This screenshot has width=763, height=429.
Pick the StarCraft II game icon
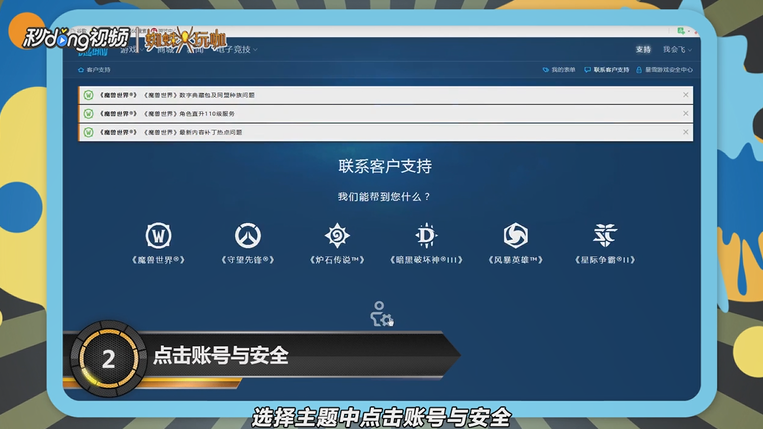click(x=605, y=235)
